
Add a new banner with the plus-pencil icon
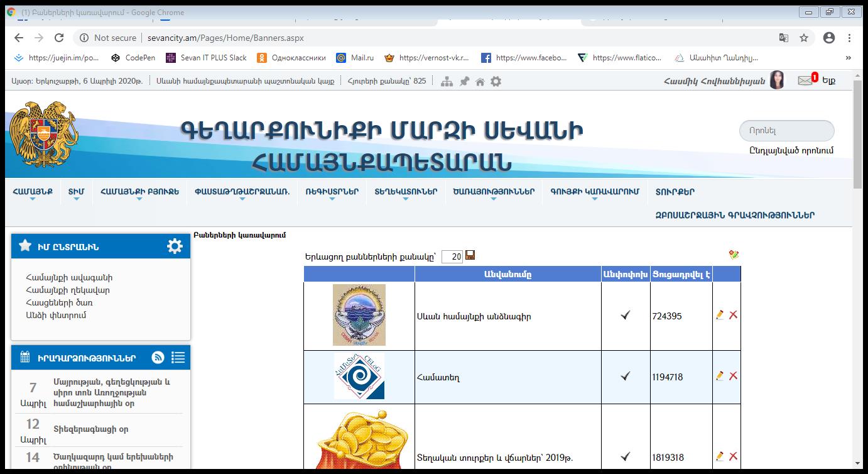(x=734, y=254)
